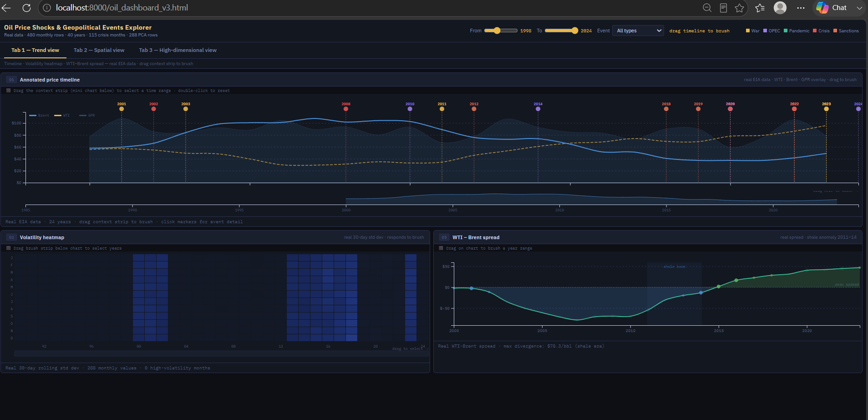The width and height of the screenshot is (868, 420).
Task: Switch to Tab 2 — Spatial view
Action: click(99, 50)
